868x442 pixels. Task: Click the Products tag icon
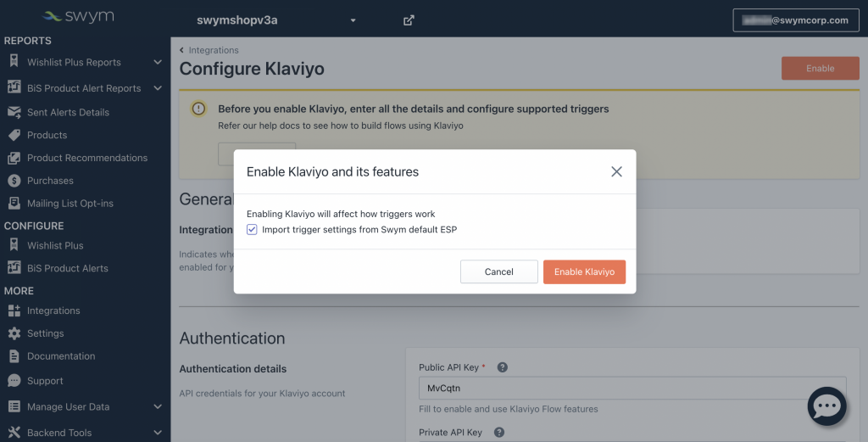(14, 135)
